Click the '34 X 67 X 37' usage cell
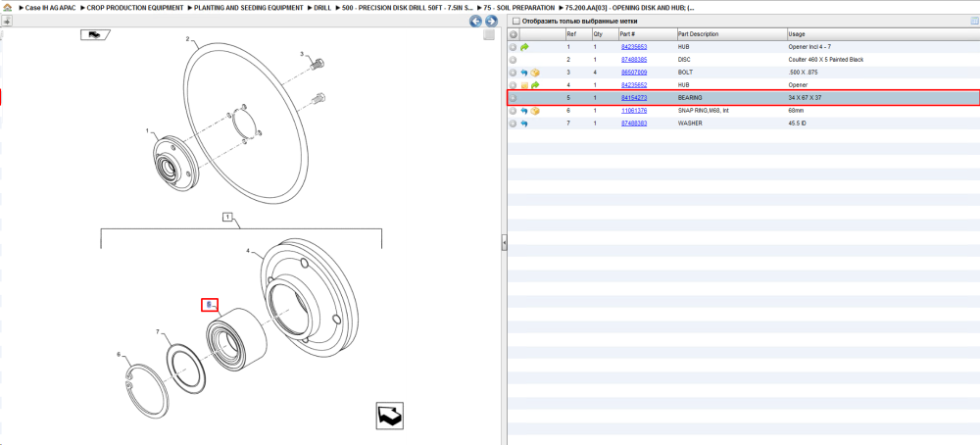This screenshot has width=980, height=445. coord(805,98)
